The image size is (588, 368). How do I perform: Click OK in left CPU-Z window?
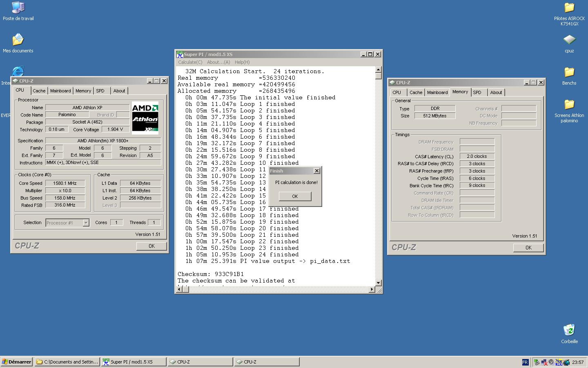pyautogui.click(x=151, y=246)
